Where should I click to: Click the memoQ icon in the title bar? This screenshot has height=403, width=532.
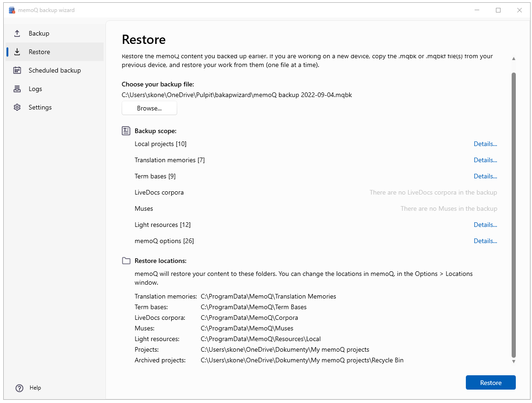12,10
